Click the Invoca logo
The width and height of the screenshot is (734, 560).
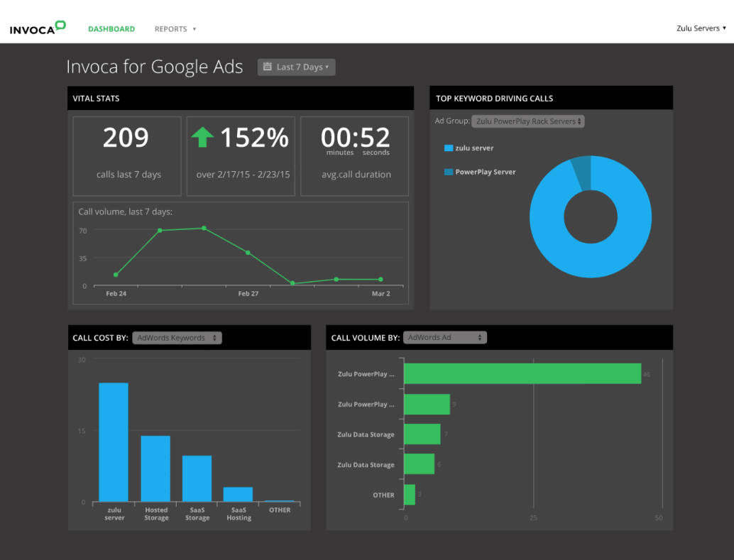pyautogui.click(x=38, y=28)
